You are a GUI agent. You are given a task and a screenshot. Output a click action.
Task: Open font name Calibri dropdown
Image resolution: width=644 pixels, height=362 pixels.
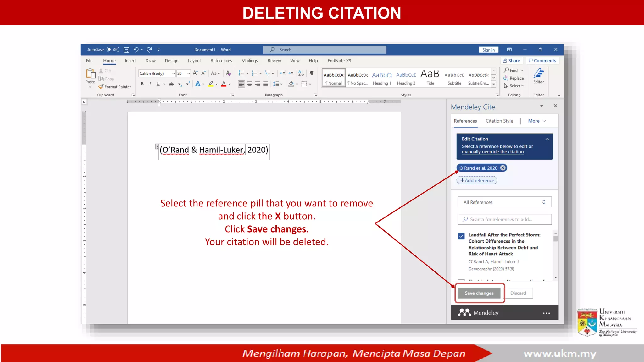click(173, 73)
